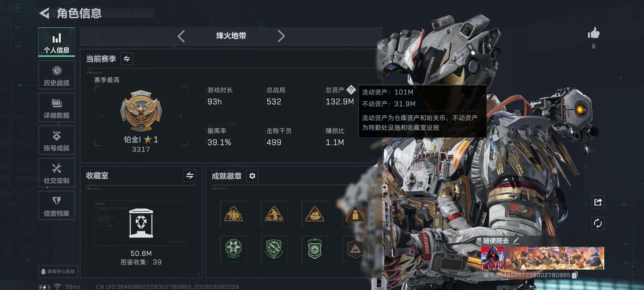The image size is (644, 290).
Task: Toggle the 收藏室 swap view button
Action: (x=190, y=176)
